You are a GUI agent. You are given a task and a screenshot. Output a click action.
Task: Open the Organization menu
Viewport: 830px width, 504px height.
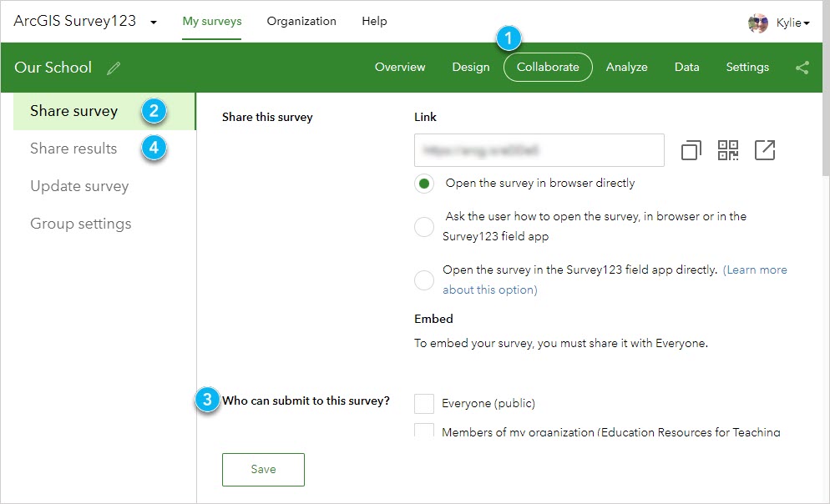tap(301, 22)
